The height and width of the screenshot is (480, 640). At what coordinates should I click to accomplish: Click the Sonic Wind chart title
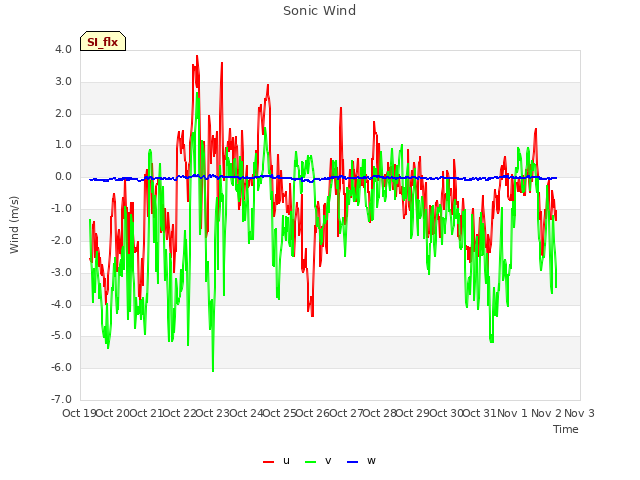point(319,11)
